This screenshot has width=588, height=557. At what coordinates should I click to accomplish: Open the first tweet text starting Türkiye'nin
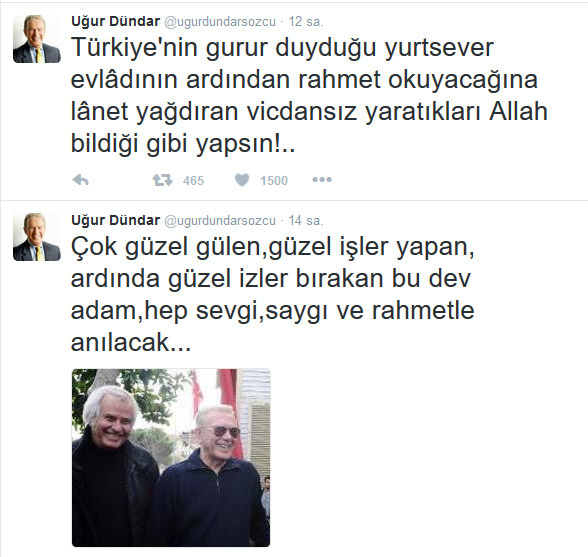309,96
